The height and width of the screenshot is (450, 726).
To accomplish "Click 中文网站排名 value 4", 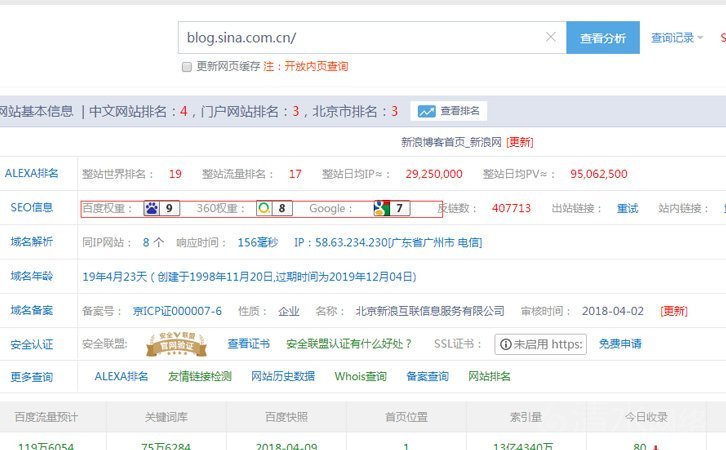I will (x=184, y=112).
